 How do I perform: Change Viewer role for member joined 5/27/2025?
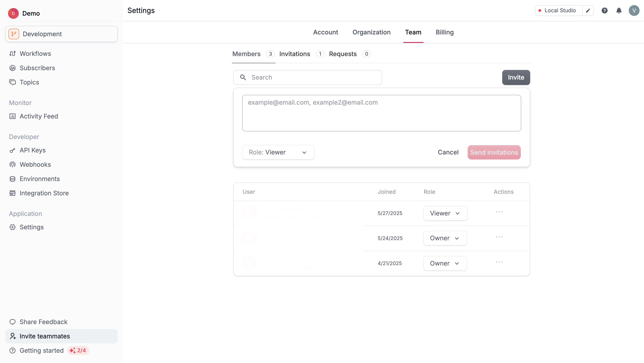445,213
